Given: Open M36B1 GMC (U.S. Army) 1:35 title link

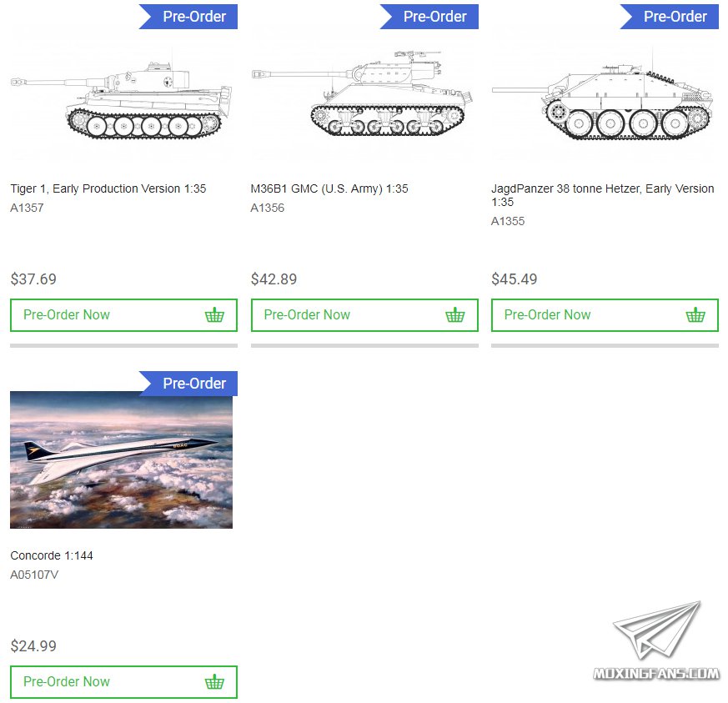Looking at the screenshot, I should coord(329,188).
